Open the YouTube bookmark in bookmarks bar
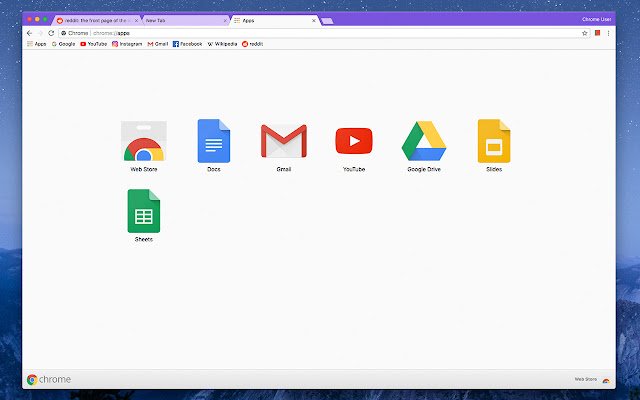Screen dimensions: 640x400 coord(93,44)
